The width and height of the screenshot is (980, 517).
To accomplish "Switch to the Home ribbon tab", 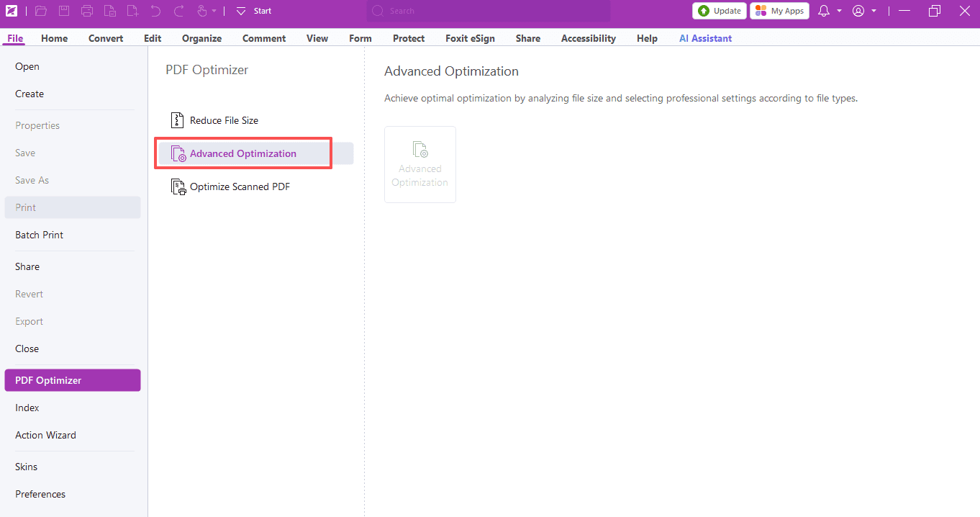I will pos(55,38).
